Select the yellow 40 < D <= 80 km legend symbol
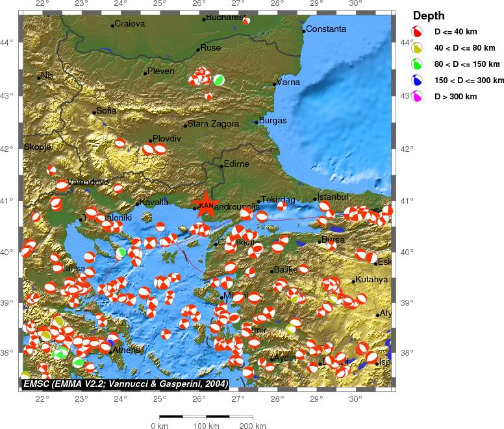504x429 pixels. (418, 48)
